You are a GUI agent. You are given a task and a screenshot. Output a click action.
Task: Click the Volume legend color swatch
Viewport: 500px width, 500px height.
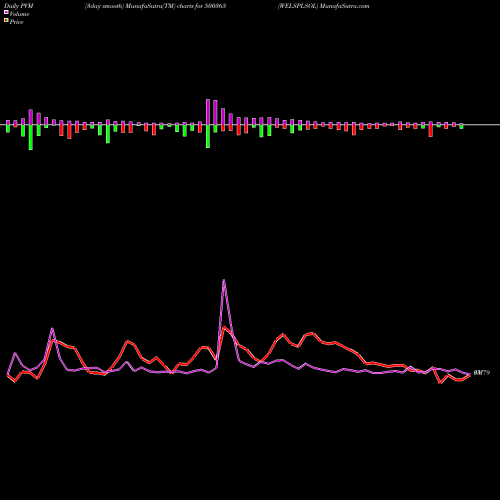(6, 13)
